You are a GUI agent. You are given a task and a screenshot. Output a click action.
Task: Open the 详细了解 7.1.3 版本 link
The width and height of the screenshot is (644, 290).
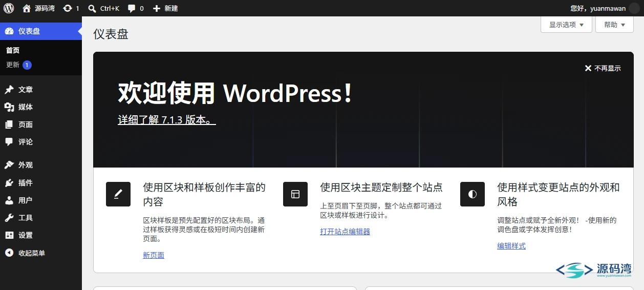[167, 120]
